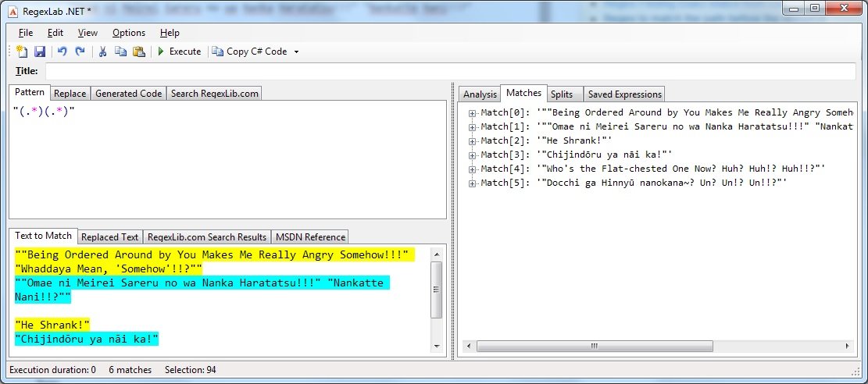Screen dimensions: 868x384
Task: Switch to the Analysis tab
Action: [x=479, y=94]
